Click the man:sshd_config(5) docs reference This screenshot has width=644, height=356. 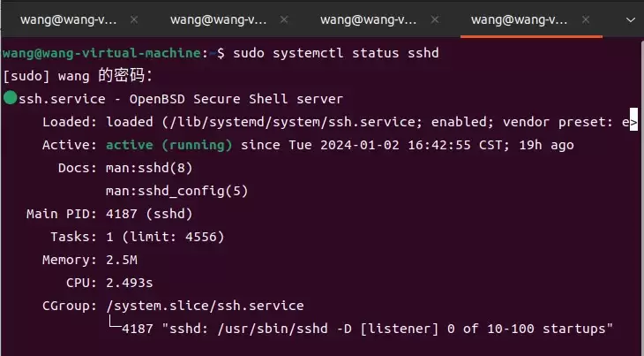[x=177, y=191]
